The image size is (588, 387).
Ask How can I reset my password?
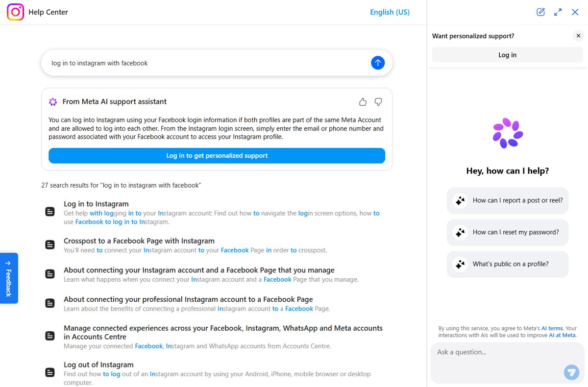click(508, 232)
